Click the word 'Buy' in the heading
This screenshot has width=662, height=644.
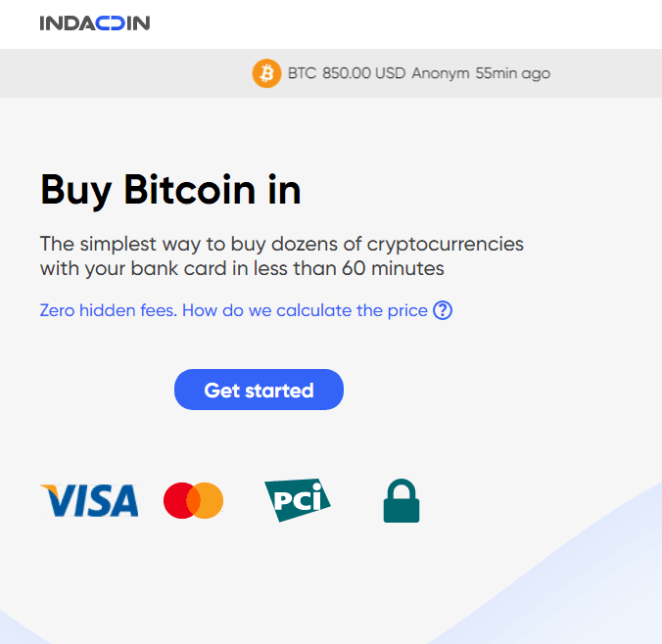point(77,190)
